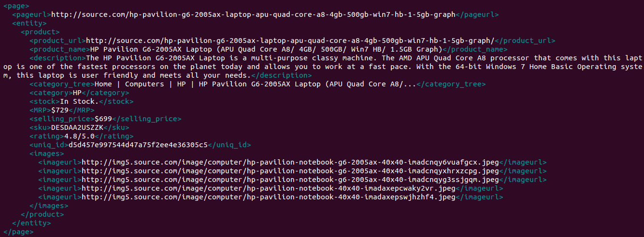The height and width of the screenshot is (237, 644).
Task: Click the MRP value $729
Action: [60, 110]
